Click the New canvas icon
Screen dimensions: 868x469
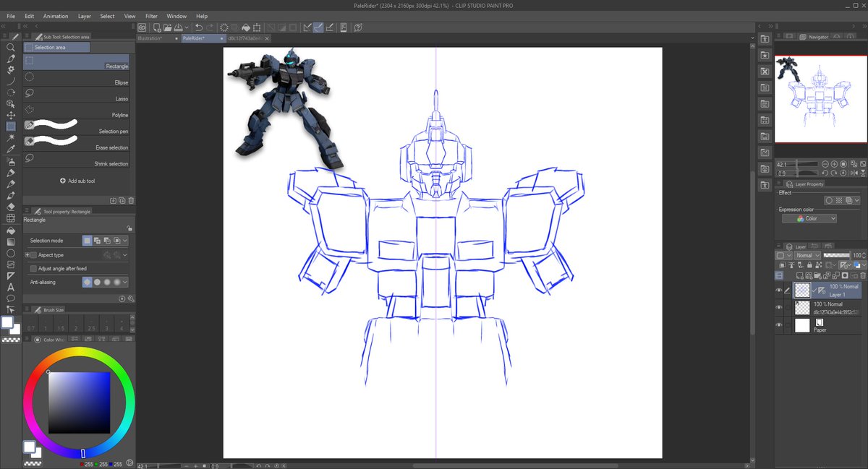(x=156, y=27)
